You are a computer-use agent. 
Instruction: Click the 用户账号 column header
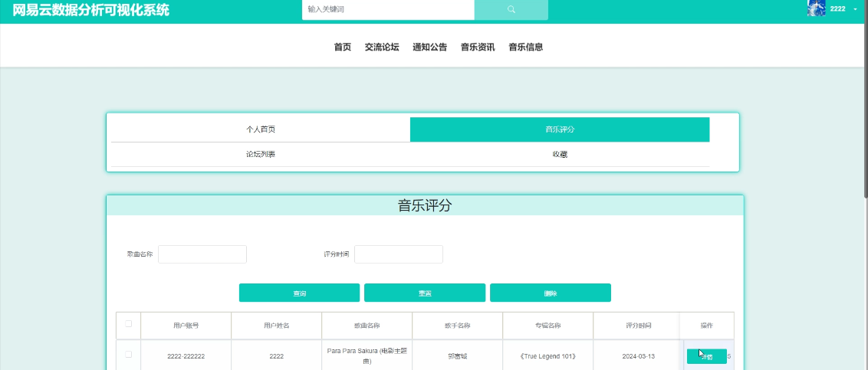pyautogui.click(x=186, y=326)
